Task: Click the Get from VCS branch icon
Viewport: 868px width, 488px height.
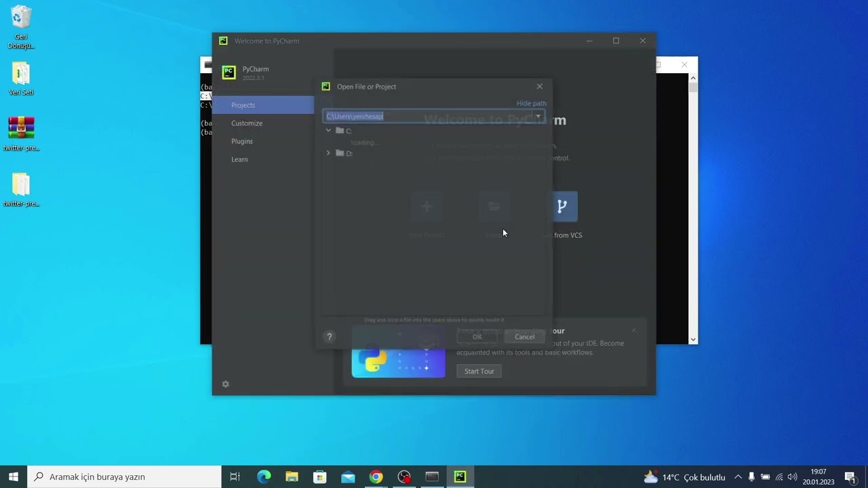Action: tap(562, 206)
